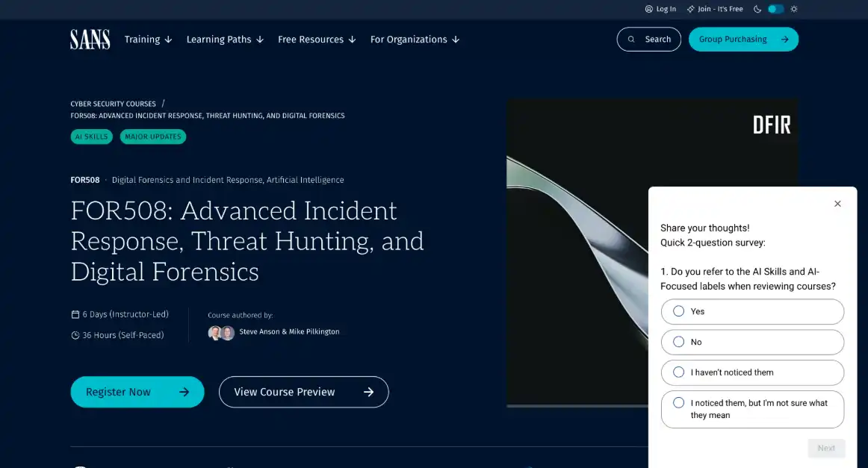Viewport: 868px width, 468px height.
Task: Click the moon dark mode icon
Action: tap(757, 9)
